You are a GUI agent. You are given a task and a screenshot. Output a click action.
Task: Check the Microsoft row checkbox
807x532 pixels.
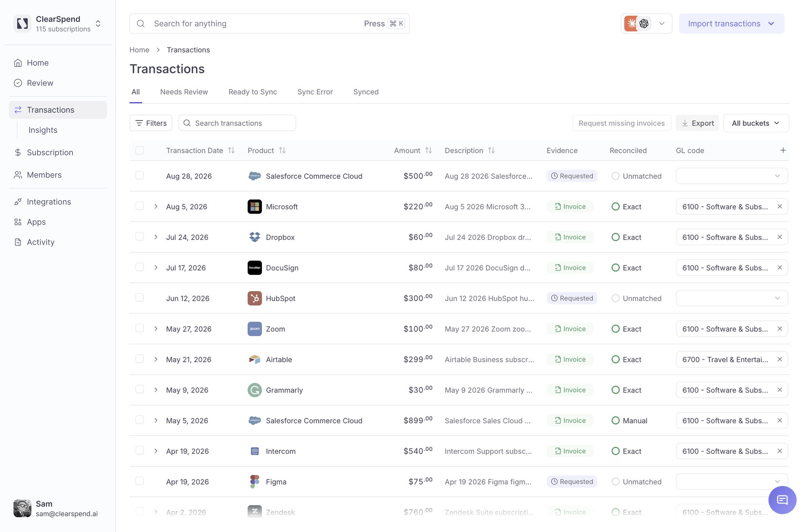click(140, 206)
